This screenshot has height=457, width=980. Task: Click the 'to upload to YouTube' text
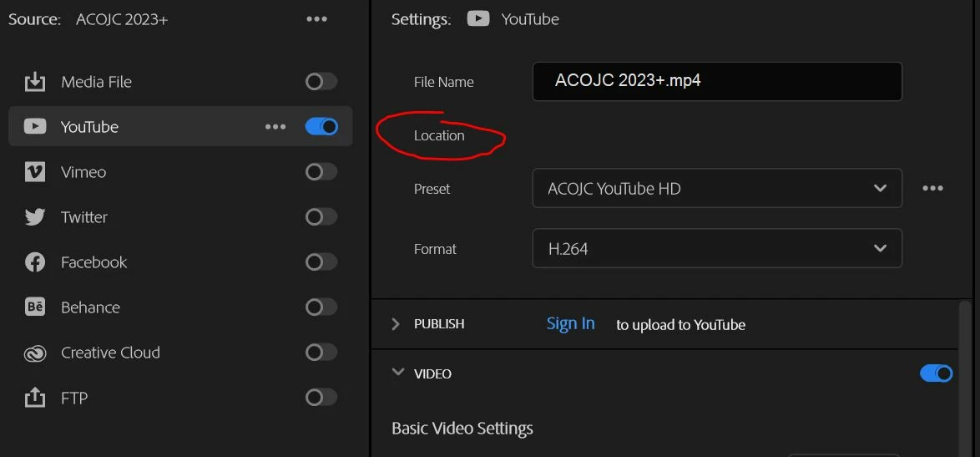pos(680,324)
